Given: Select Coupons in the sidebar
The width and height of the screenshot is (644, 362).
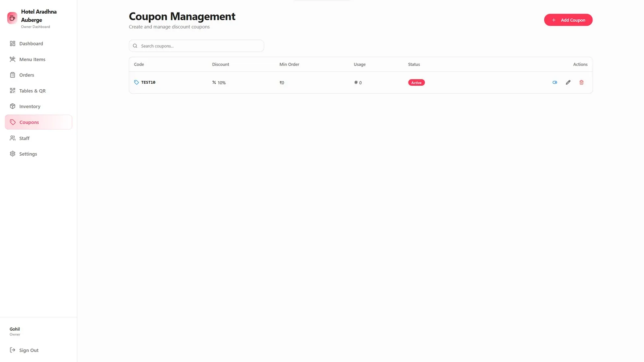Looking at the screenshot, I should [x=38, y=122].
